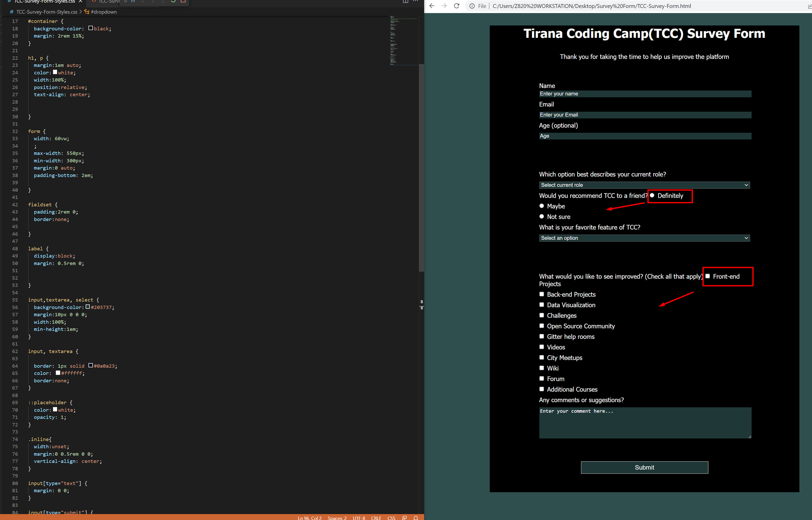Open notifications bell in status bar
The width and height of the screenshot is (812, 520).
pos(416,518)
